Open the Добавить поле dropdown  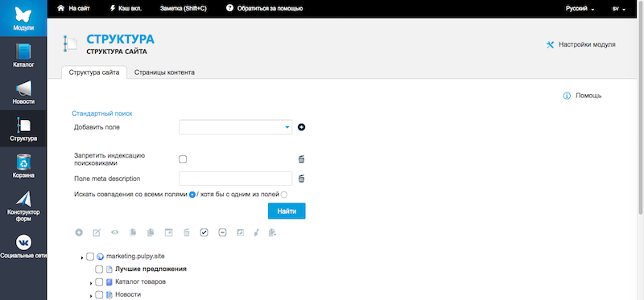(235, 127)
